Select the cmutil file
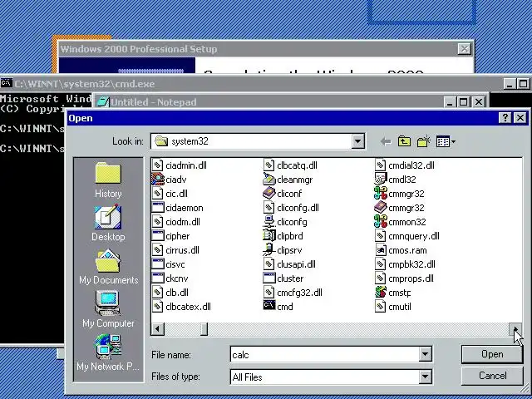 [x=393, y=307]
